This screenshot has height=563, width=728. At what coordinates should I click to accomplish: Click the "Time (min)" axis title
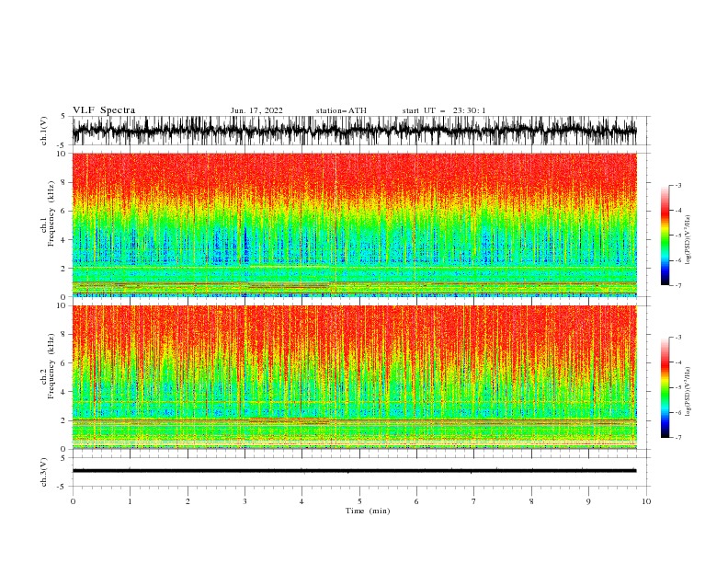click(x=368, y=511)
